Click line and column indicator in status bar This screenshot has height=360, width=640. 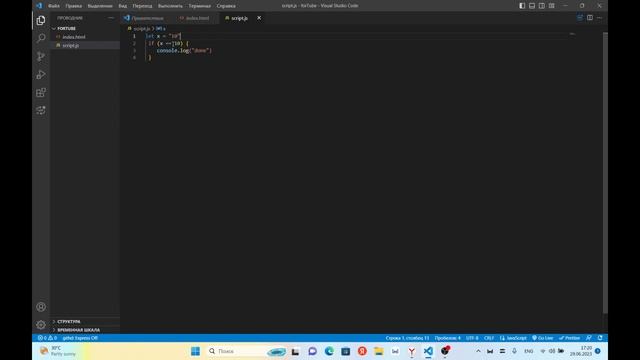click(x=407, y=338)
